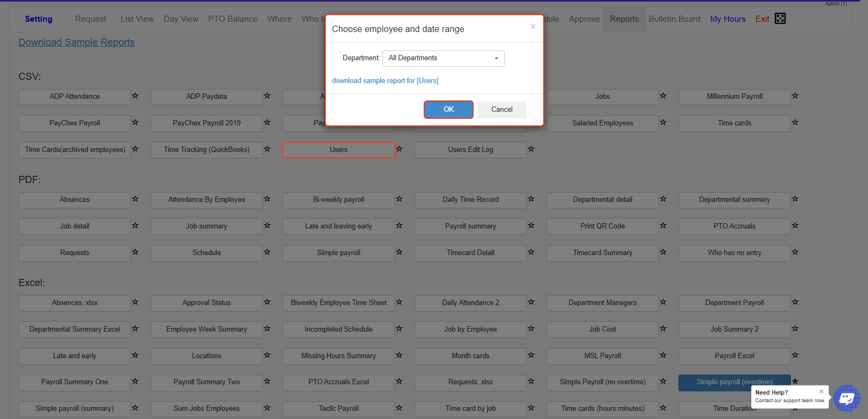The height and width of the screenshot is (419, 868).
Task: Toggle the star beside Millennium Payroll
Action: [x=795, y=96]
